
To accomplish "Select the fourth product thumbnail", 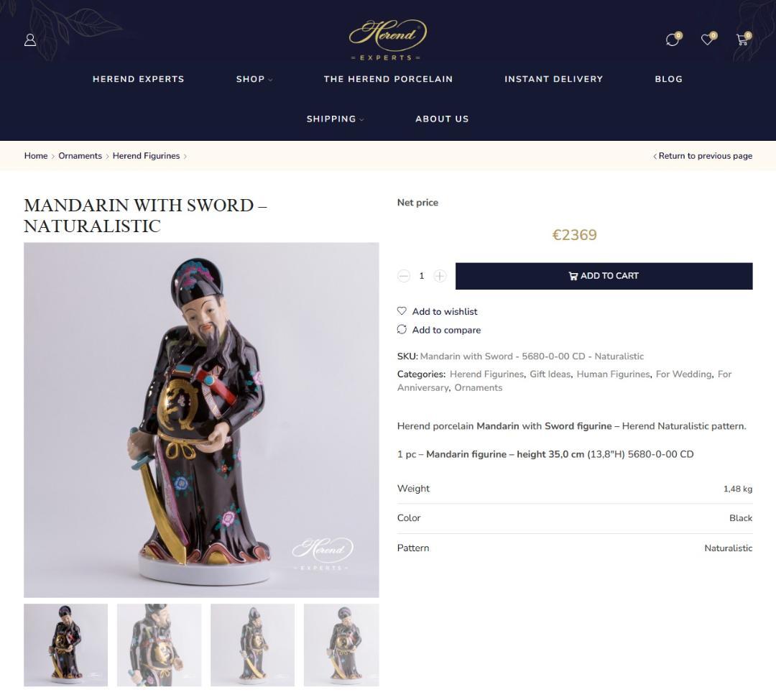I will (x=341, y=645).
